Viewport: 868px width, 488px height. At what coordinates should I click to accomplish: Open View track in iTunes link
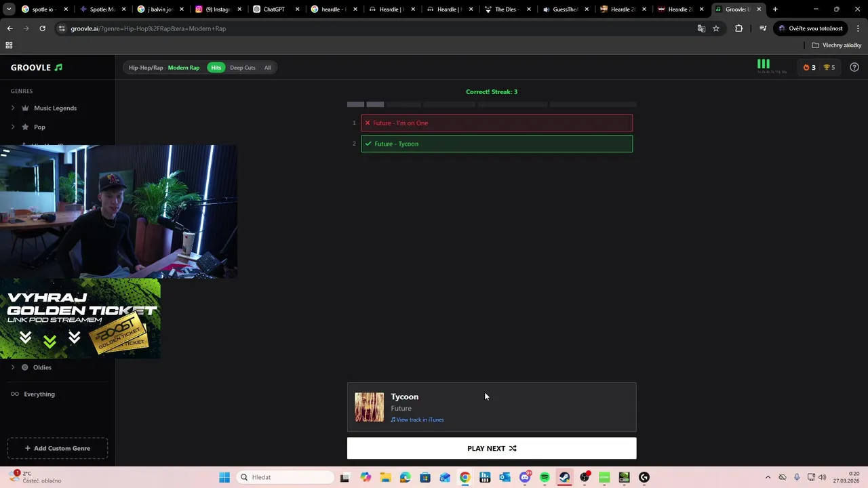coord(418,420)
